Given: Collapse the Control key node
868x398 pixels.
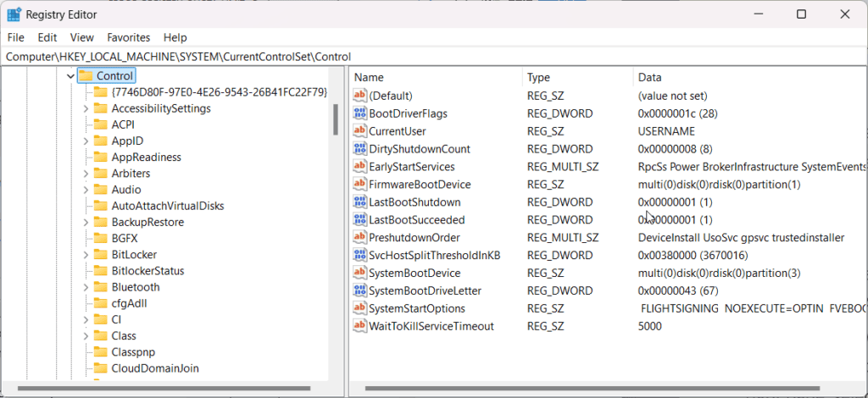Looking at the screenshot, I should pos(70,75).
